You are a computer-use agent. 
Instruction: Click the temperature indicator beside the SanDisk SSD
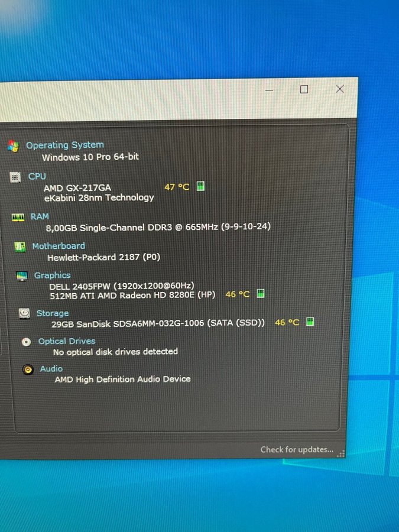[310, 322]
